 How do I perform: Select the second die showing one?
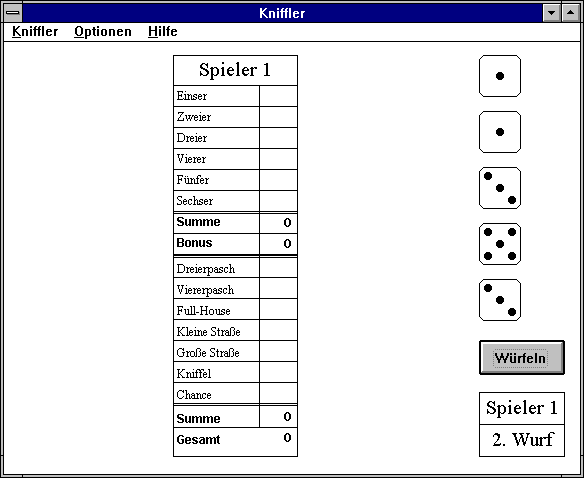(500, 132)
